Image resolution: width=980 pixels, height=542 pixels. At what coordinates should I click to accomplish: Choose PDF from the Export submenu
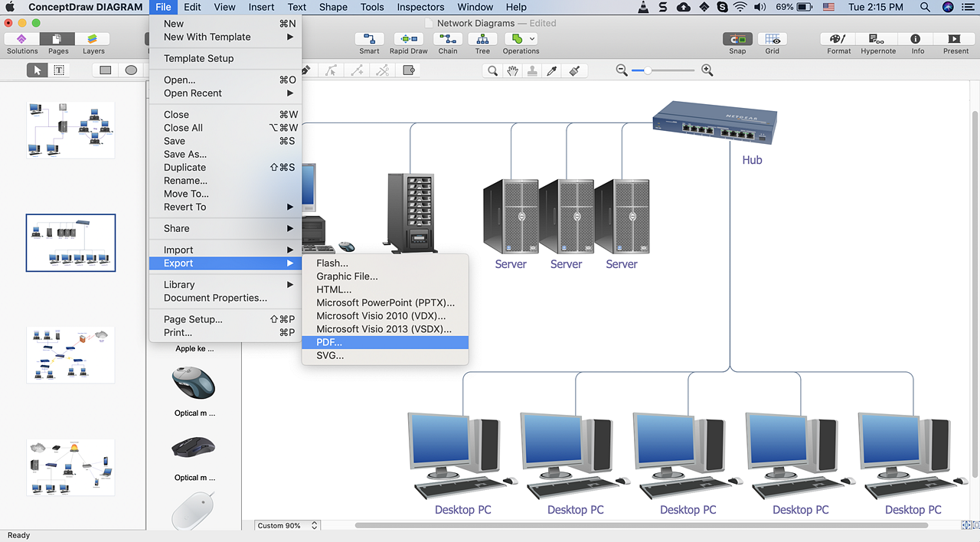328,342
